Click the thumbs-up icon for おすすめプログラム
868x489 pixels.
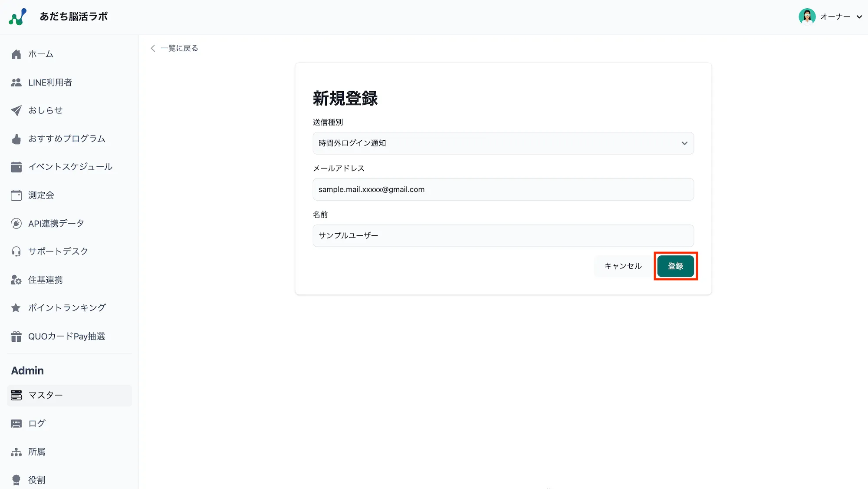(16, 139)
